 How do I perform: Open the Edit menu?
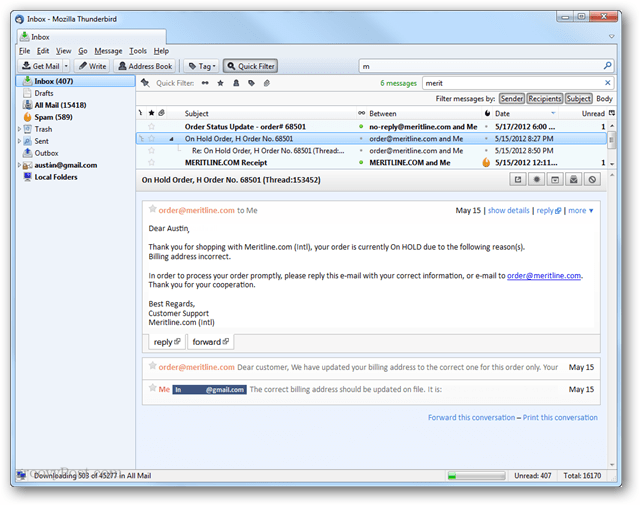[43, 51]
